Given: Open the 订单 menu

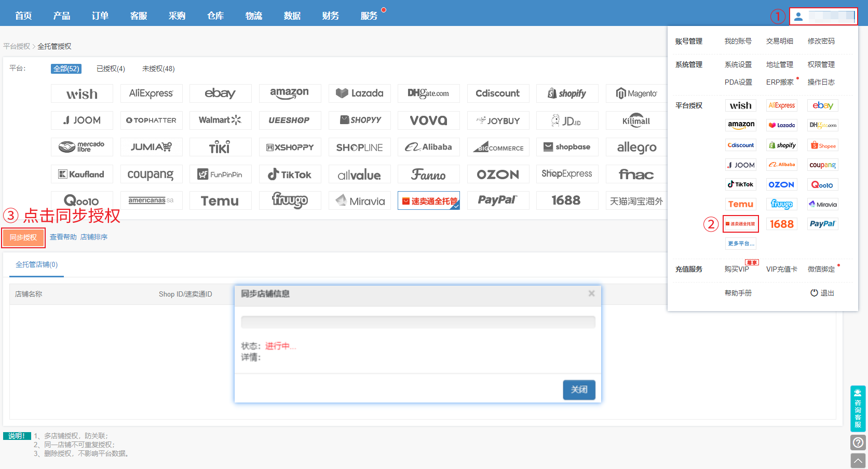Looking at the screenshot, I should pyautogui.click(x=100, y=16).
